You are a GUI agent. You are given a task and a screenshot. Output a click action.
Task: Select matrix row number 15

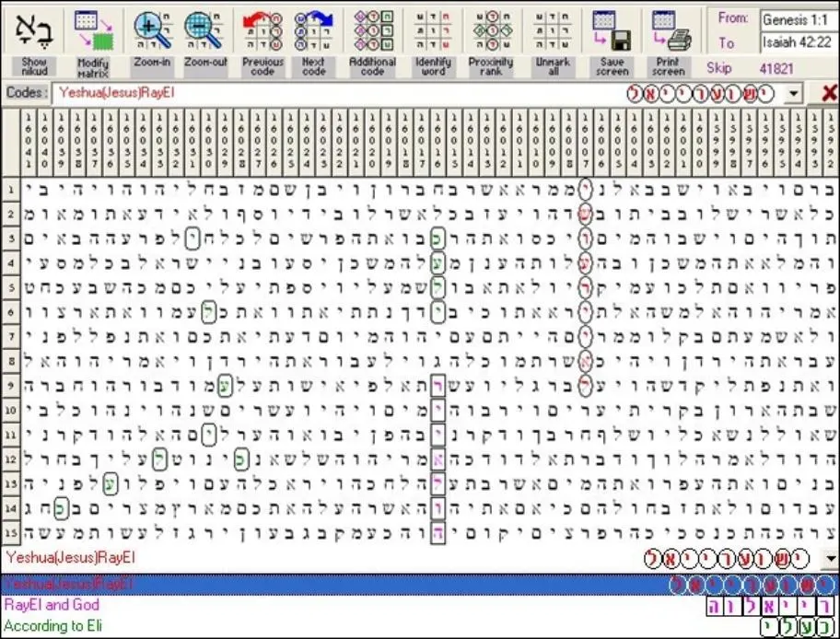coord(11,533)
